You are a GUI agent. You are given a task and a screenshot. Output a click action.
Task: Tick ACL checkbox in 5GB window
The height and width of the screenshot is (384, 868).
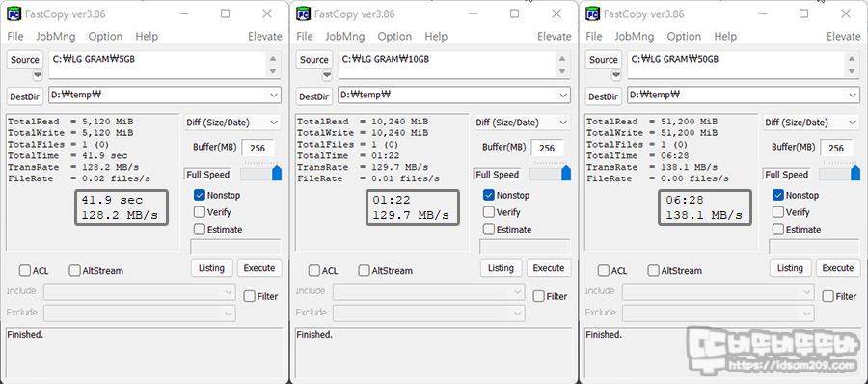click(25, 271)
